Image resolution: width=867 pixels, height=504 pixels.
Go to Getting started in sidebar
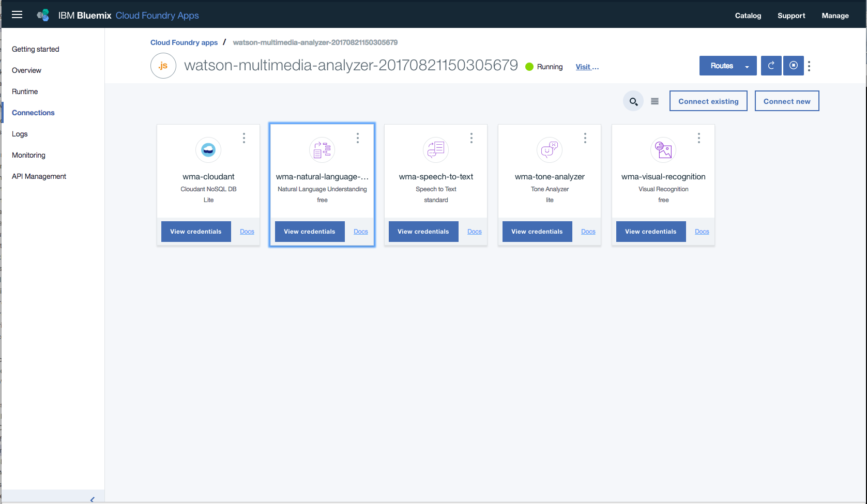pyautogui.click(x=36, y=49)
